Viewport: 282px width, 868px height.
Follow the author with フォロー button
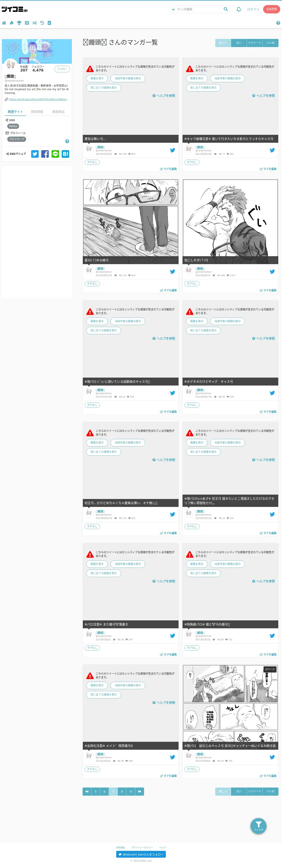[x=62, y=69]
